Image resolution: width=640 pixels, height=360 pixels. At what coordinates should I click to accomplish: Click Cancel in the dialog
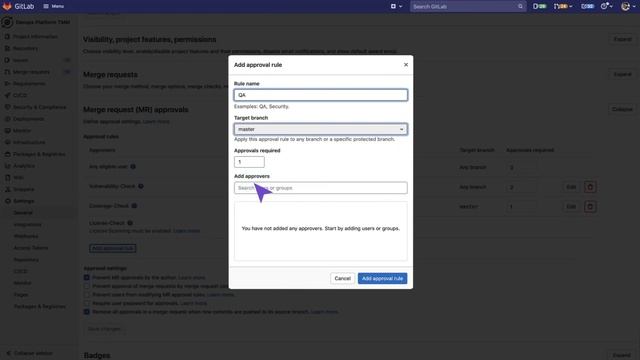coord(342,278)
